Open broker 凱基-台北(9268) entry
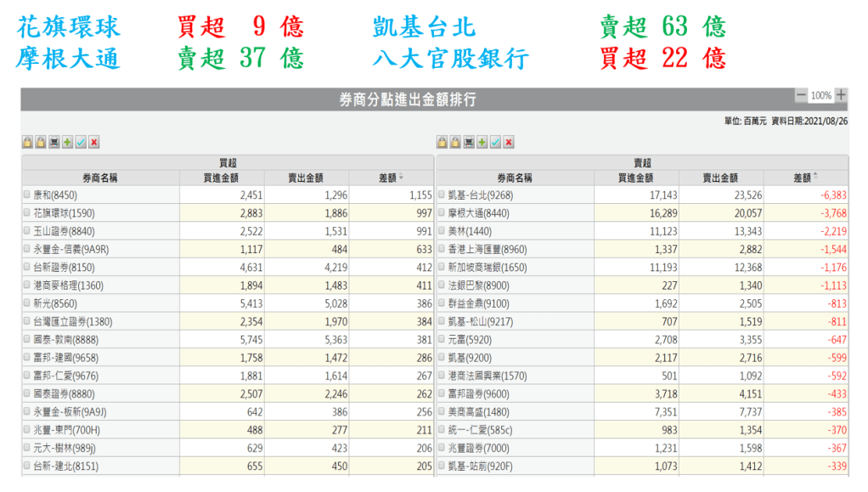Screen dimensions: 868x492 pos(481,195)
